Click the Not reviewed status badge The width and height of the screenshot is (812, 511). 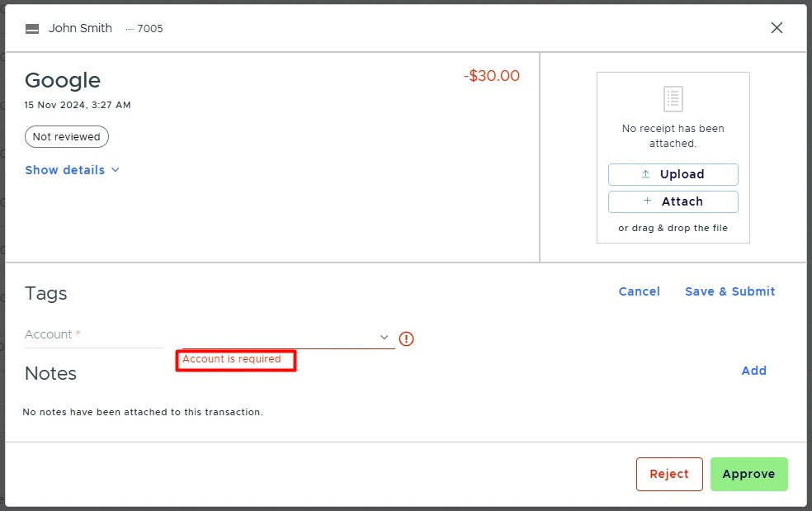[66, 136]
